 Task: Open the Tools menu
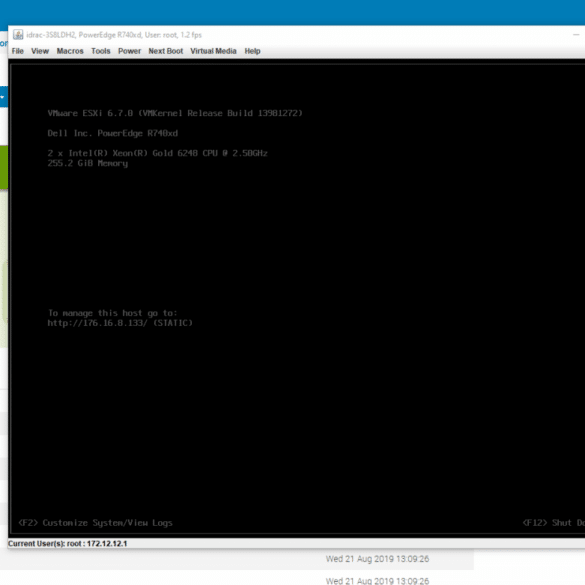[101, 51]
